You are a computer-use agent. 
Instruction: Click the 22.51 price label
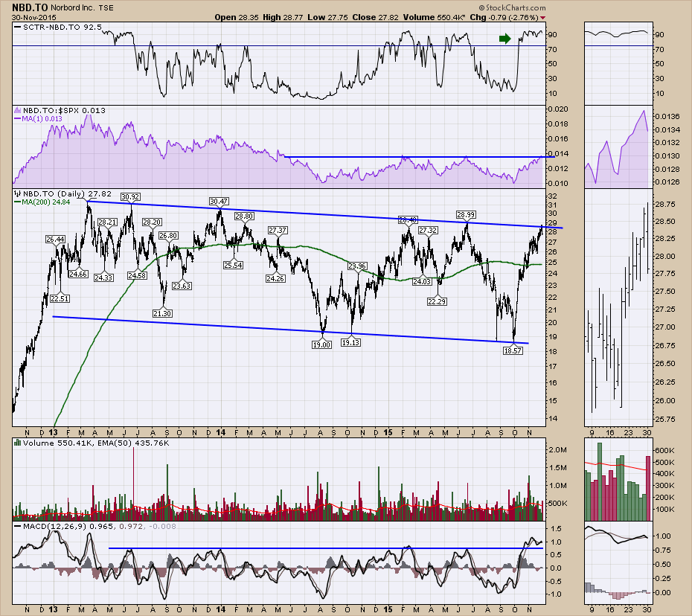[x=60, y=298]
